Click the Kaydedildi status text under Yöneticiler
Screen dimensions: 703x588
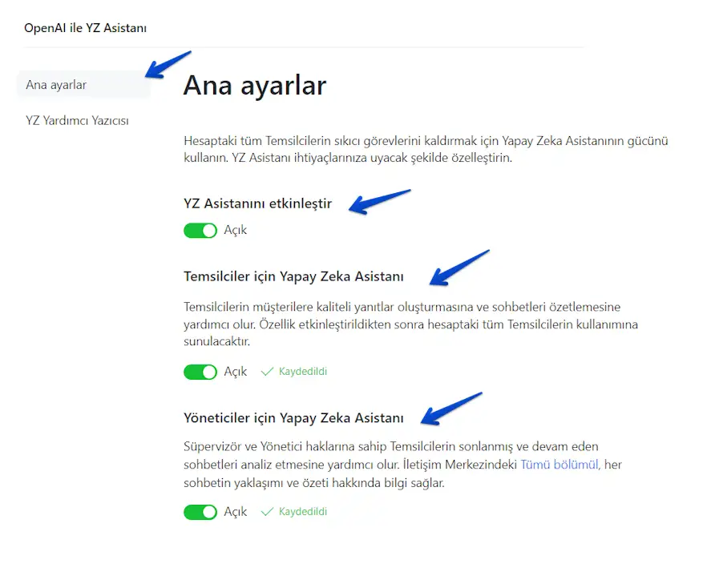pyautogui.click(x=302, y=512)
